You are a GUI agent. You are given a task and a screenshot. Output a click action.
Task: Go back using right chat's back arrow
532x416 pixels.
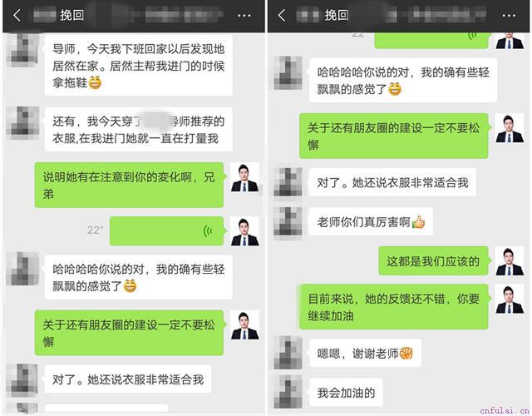coord(282,15)
